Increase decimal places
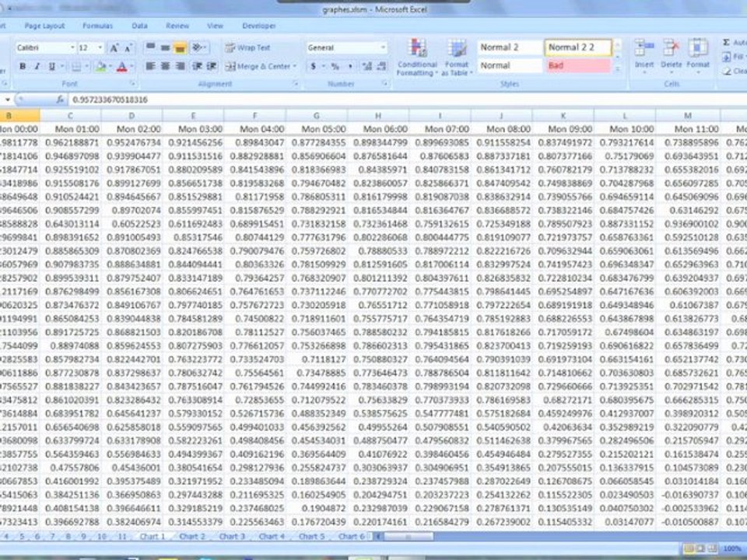 click(366, 66)
